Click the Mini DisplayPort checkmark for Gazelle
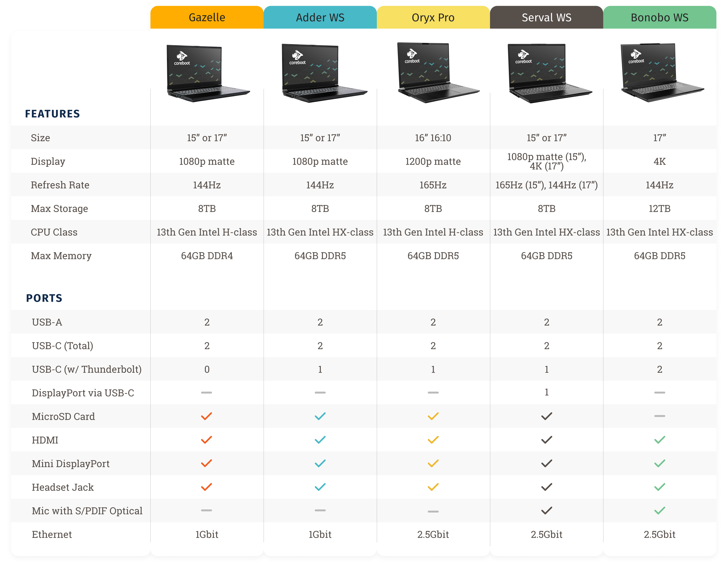This screenshot has height=567, width=728. pos(206,463)
